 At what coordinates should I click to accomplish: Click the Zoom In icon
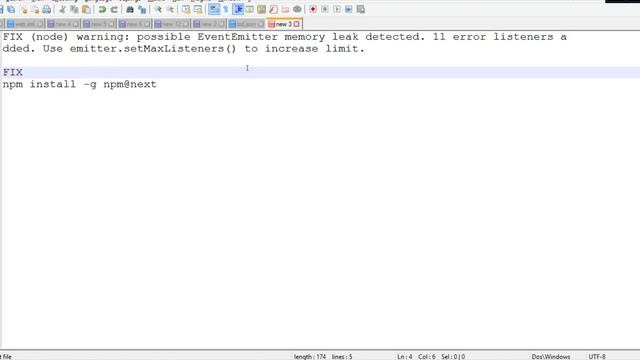(x=158, y=9)
